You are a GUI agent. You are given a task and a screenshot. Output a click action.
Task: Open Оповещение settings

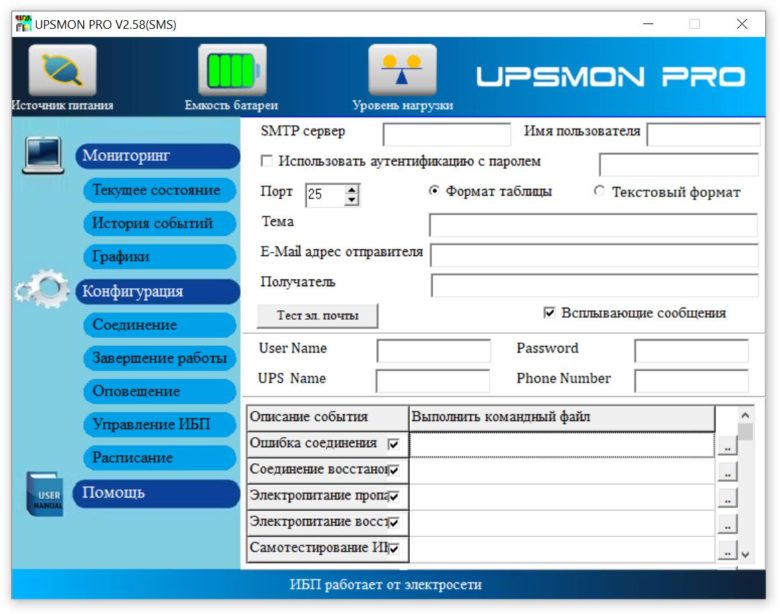(x=159, y=391)
